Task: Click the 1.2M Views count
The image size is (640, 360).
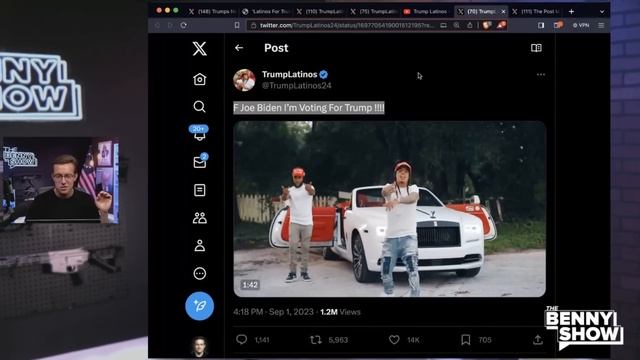Action: click(x=340, y=312)
